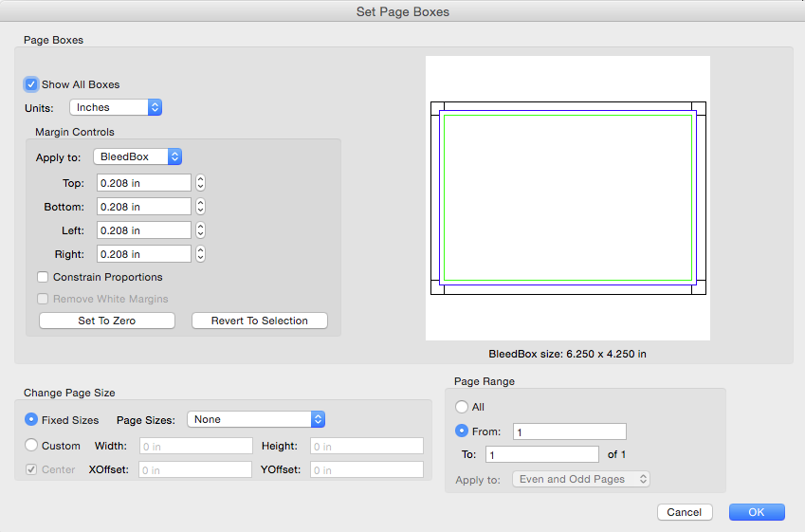Image resolution: width=805 pixels, height=532 pixels.
Task: Click the XOffset input field
Action: point(195,469)
